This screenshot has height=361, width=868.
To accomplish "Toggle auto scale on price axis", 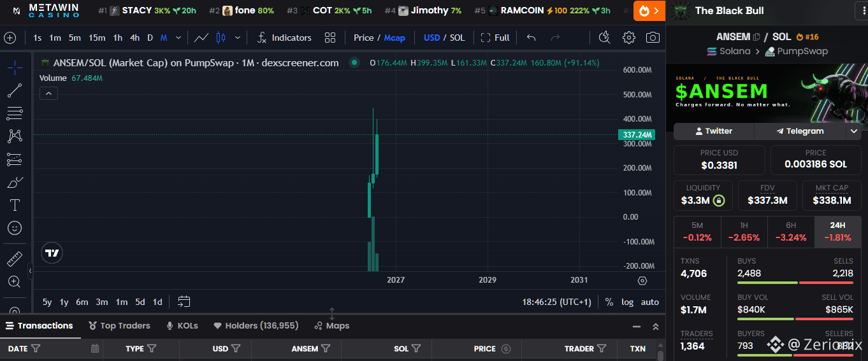I will (650, 302).
